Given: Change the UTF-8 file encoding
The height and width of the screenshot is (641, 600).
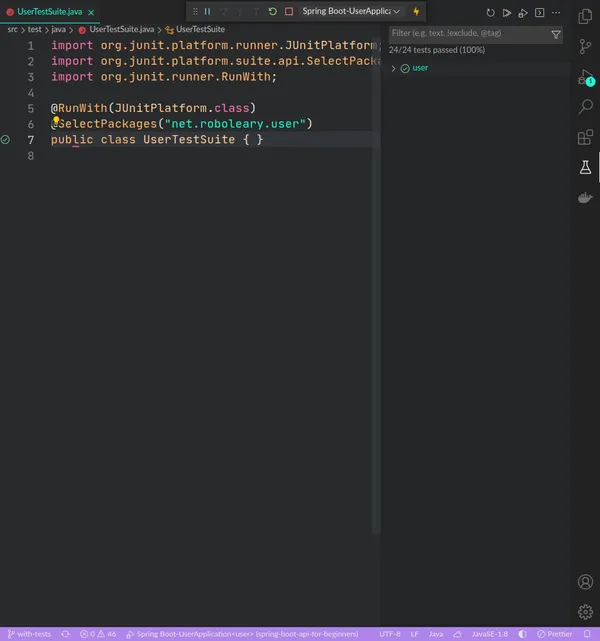Looking at the screenshot, I should pyautogui.click(x=390, y=634).
